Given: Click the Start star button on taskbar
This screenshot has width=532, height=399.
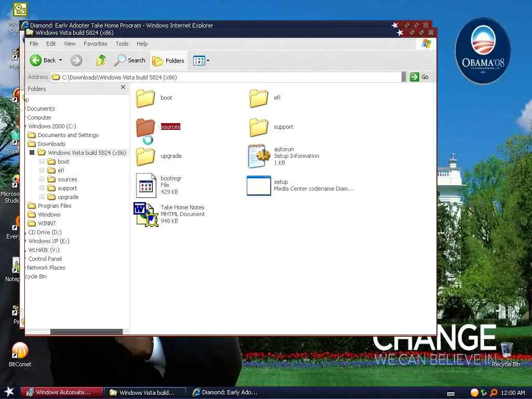Looking at the screenshot, I should [x=9, y=392].
